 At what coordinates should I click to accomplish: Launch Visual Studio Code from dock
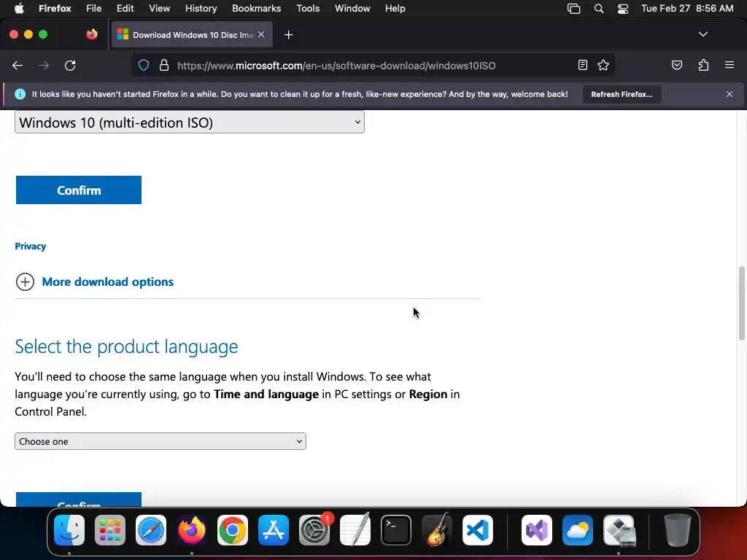(x=478, y=530)
